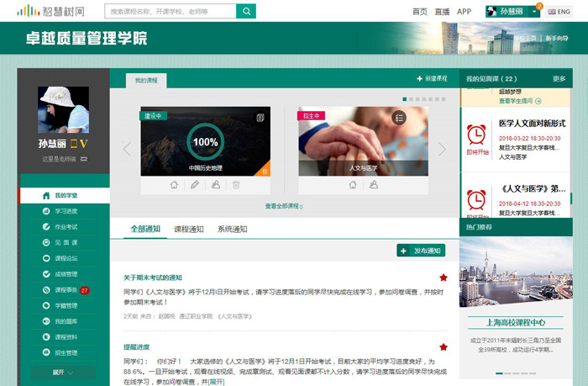The image size is (588, 386).
Task: Click the course search input field
Action: point(170,11)
